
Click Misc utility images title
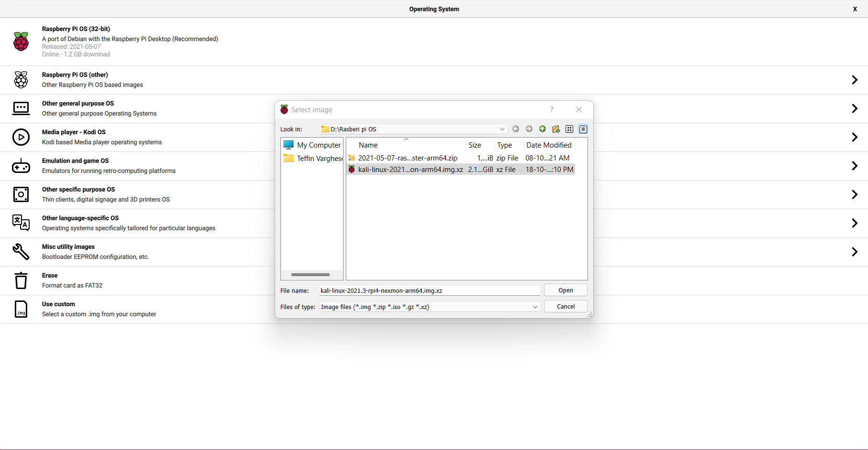pyautogui.click(x=68, y=246)
